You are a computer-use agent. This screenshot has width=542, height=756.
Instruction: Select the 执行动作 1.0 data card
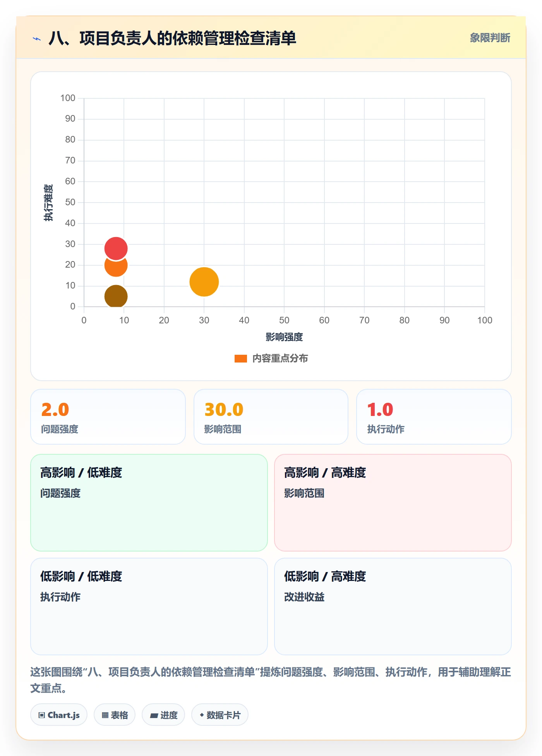click(434, 417)
